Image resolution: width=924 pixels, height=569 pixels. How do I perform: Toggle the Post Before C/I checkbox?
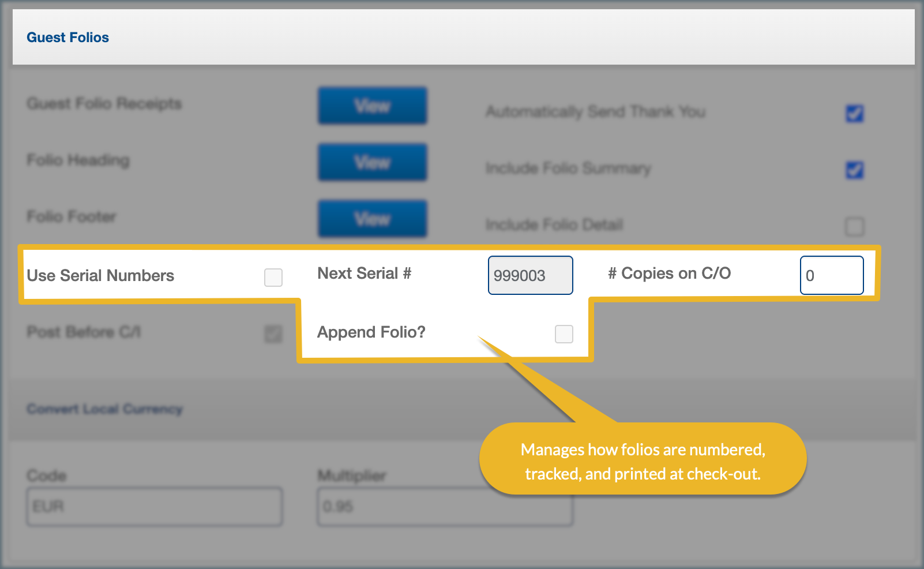point(273,334)
